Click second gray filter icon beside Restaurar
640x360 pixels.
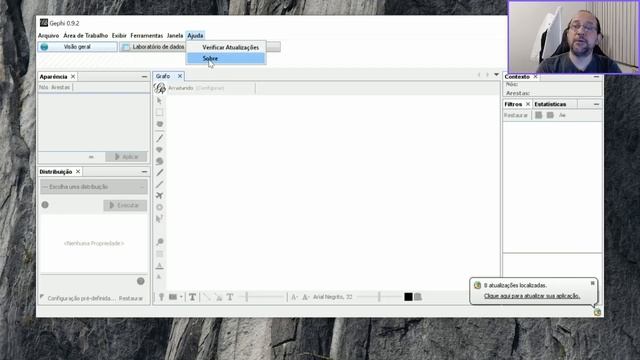[550, 115]
